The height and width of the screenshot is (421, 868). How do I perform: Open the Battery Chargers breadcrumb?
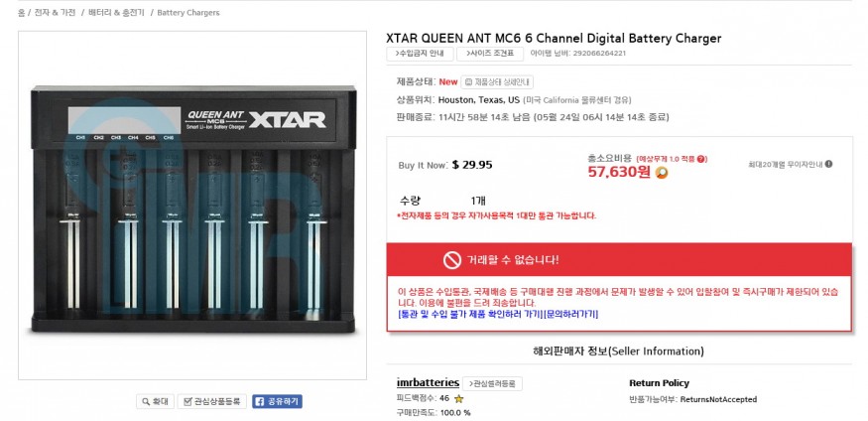coord(188,13)
